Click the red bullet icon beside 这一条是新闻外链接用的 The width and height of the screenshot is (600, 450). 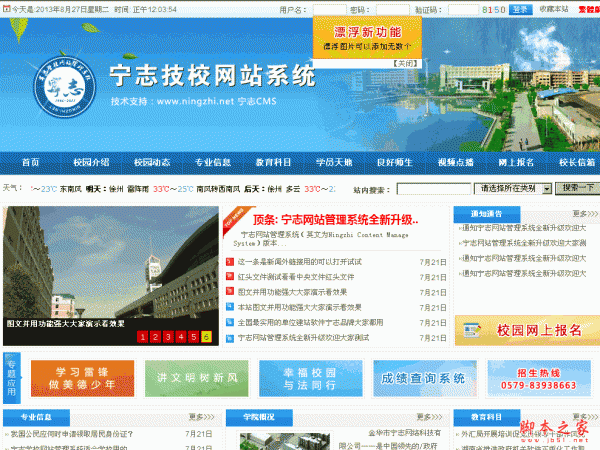click(x=230, y=262)
